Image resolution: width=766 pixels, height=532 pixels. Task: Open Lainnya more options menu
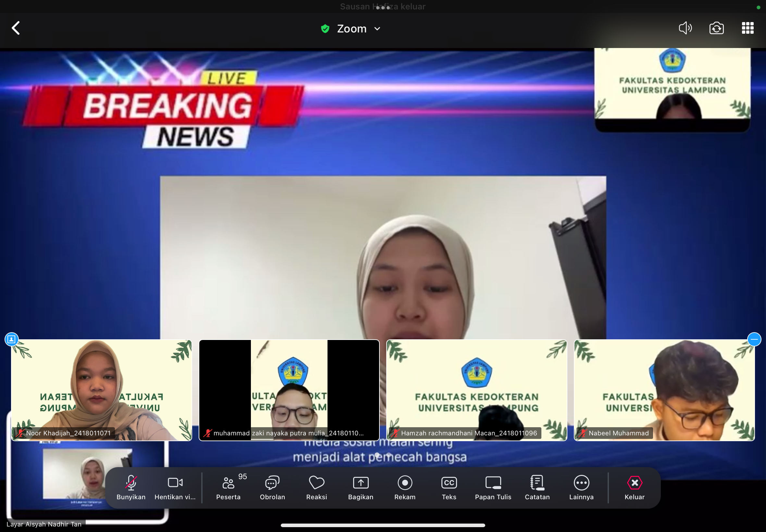pyautogui.click(x=581, y=487)
